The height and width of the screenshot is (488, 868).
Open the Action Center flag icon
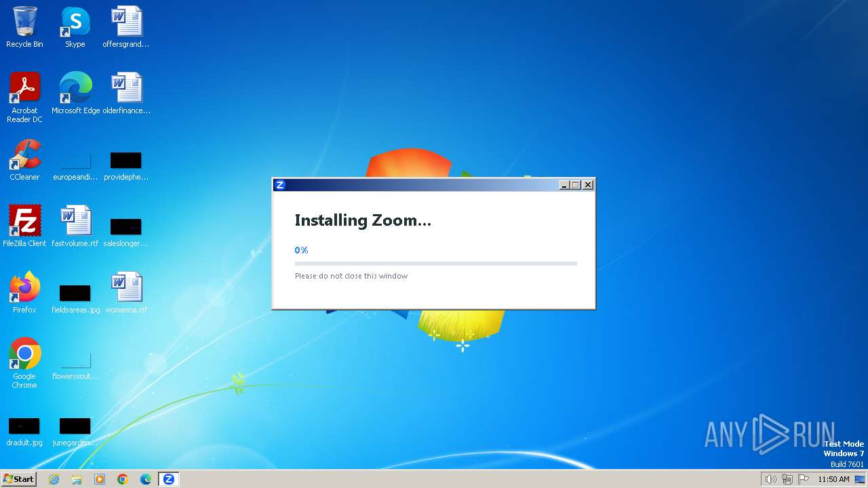(x=804, y=479)
